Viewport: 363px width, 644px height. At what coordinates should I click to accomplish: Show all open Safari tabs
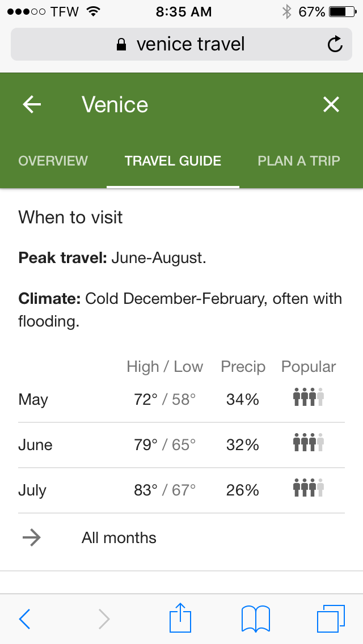[331, 618]
